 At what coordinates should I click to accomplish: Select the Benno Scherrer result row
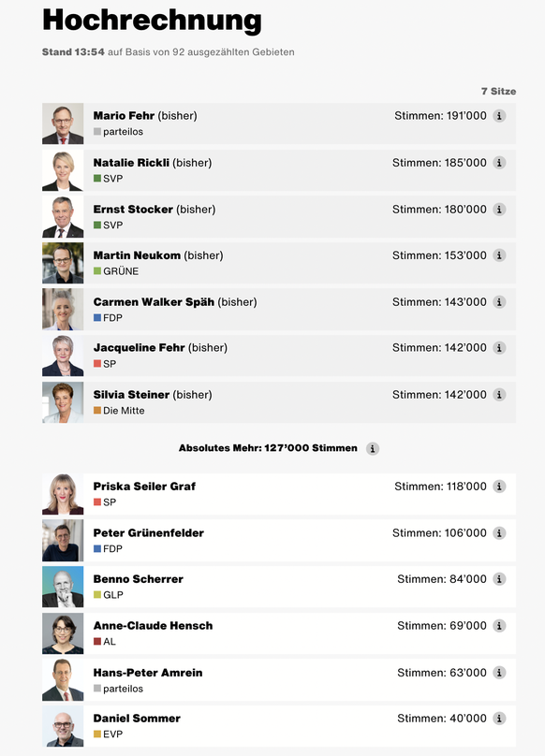click(x=279, y=587)
